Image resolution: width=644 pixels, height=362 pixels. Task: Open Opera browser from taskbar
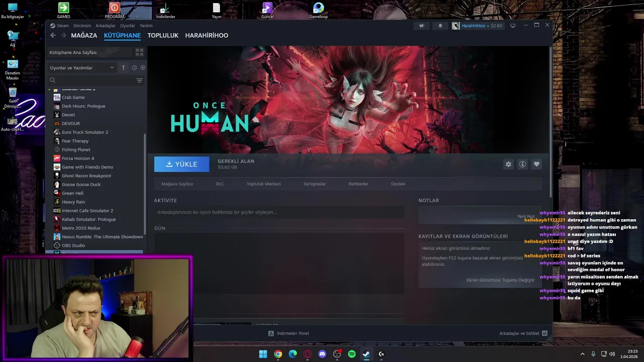click(x=307, y=354)
